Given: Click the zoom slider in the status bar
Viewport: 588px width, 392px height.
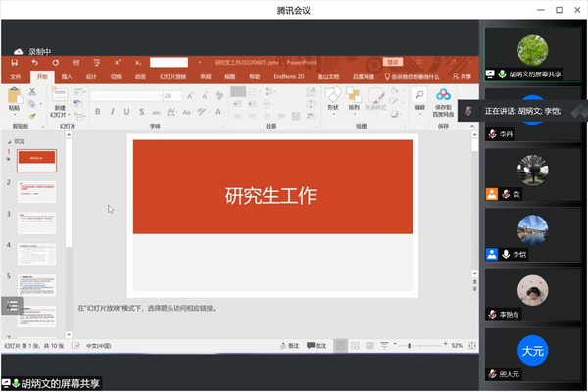Looking at the screenshot, I should 409,346.
